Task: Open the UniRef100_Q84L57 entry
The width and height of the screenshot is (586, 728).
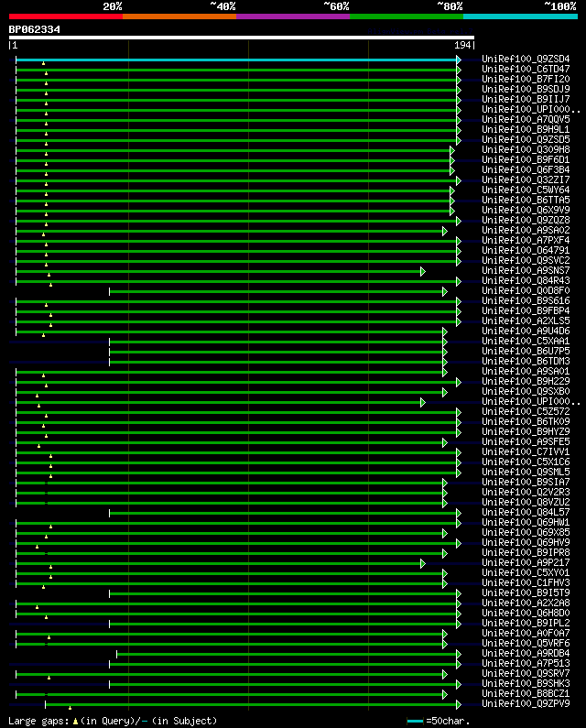Action: (526, 513)
